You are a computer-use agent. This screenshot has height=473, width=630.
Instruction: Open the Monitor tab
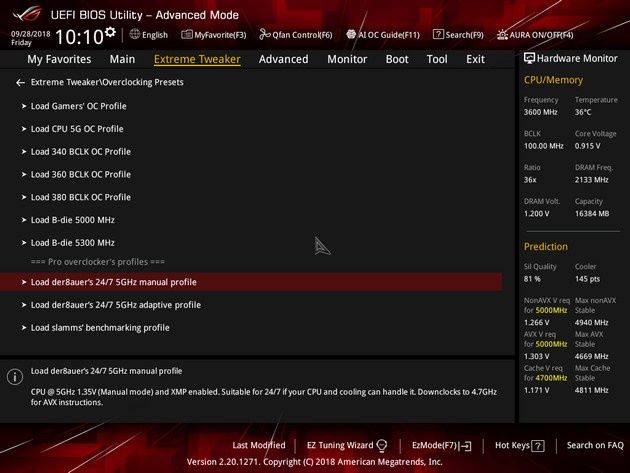[347, 59]
